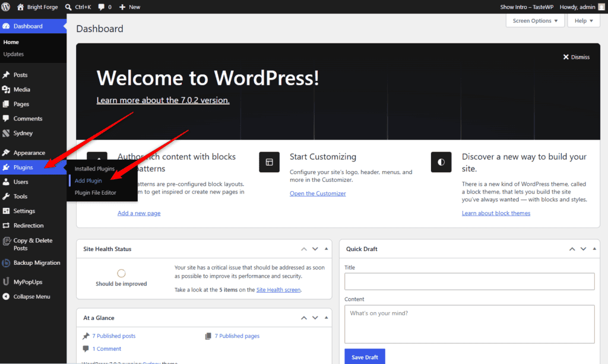This screenshot has width=608, height=364.
Task: Click the Dashboard gauge icon
Action: 6,26
